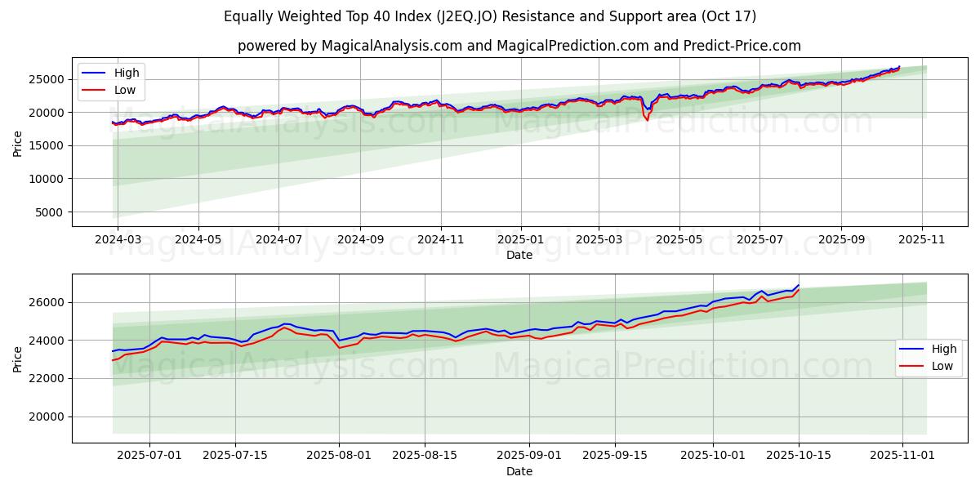This screenshot has width=980, height=490.
Task: Click the 'powered by MagicalAnalysis.com' subtitle
Action: pos(519,46)
